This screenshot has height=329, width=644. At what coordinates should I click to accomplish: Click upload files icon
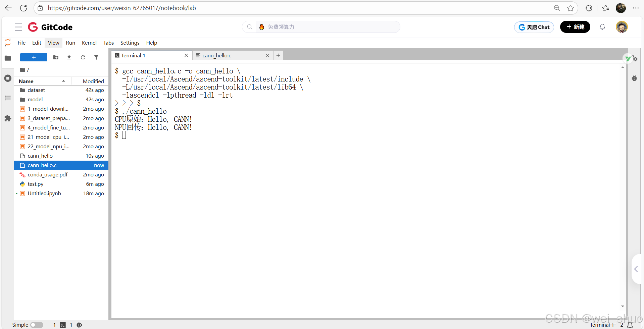69,57
